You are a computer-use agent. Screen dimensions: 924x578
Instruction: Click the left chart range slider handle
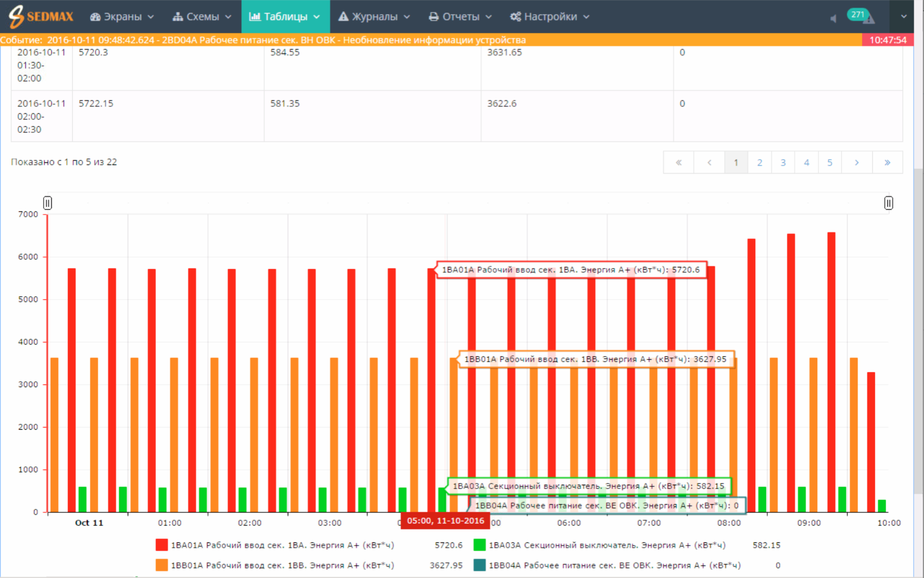(x=47, y=203)
